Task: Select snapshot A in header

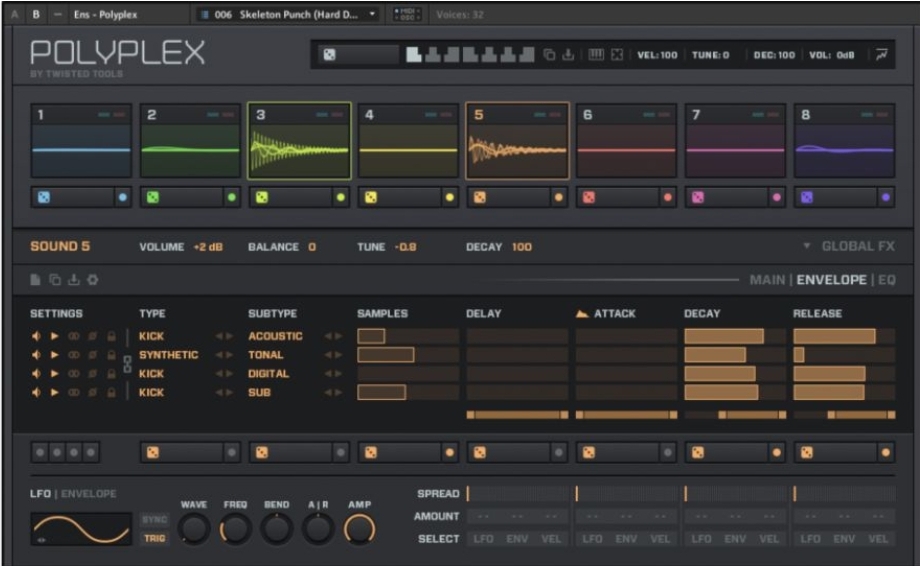Action: click(x=15, y=15)
